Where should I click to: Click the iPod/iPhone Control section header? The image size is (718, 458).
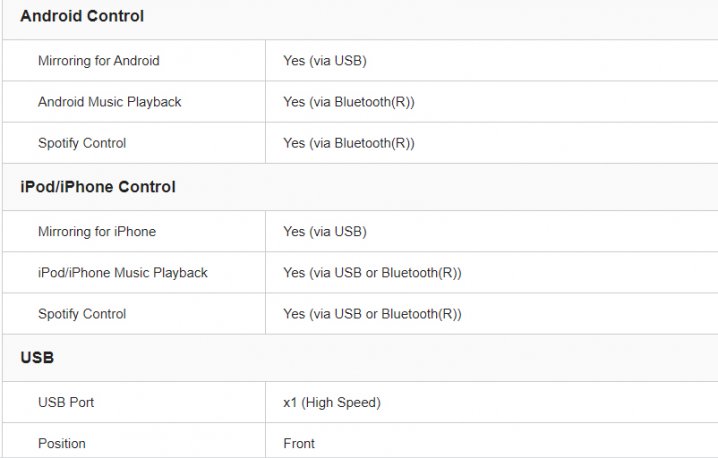point(98,187)
